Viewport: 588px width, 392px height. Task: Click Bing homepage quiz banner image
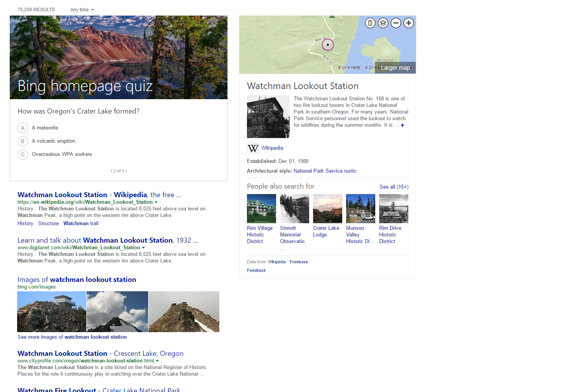pyautogui.click(x=119, y=58)
